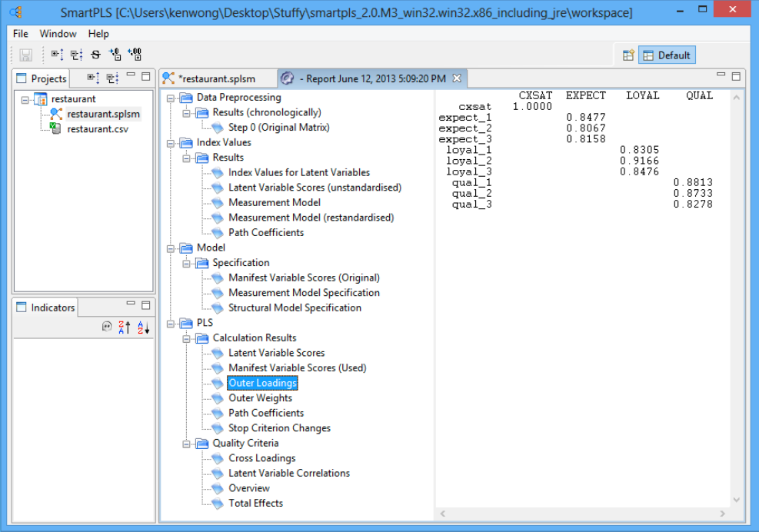Click the report's horizontal scrollbar right arrow
759x532 pixels.
click(x=722, y=514)
